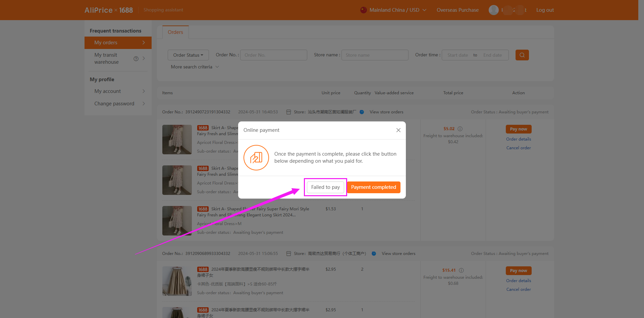This screenshot has height=318, width=644.
Task: Focus the Store name input field
Action: (375, 55)
